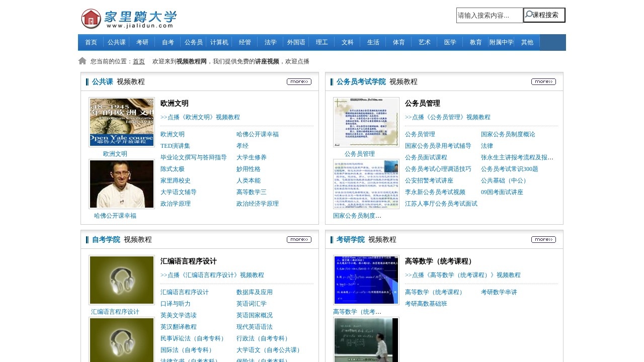Viewport: 644px width, 362px height.
Task: Go to 体育 category in navigation
Action: click(399, 42)
